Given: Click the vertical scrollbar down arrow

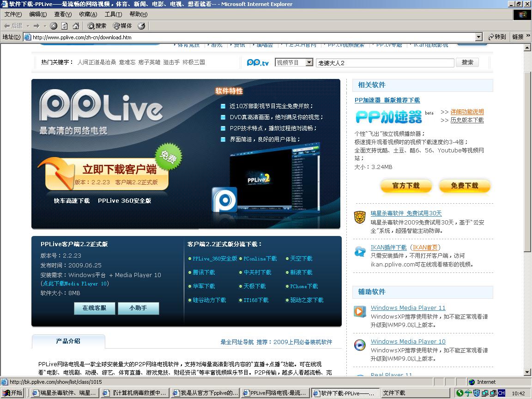Looking at the screenshot, I should click(527, 372).
